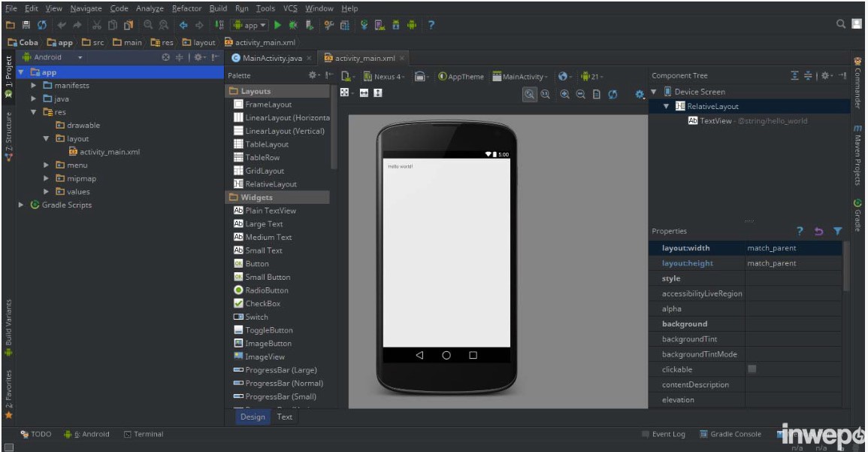Open the Refactor menu
868x452 pixels.
[186, 8]
